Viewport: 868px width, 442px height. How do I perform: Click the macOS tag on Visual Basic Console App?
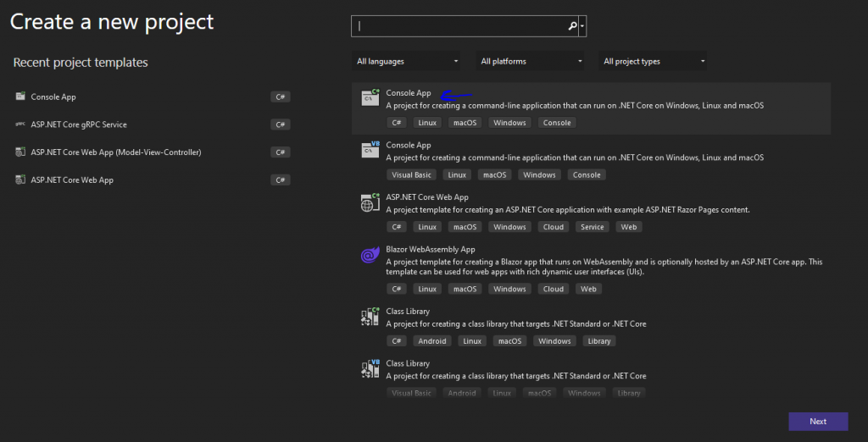tap(495, 174)
